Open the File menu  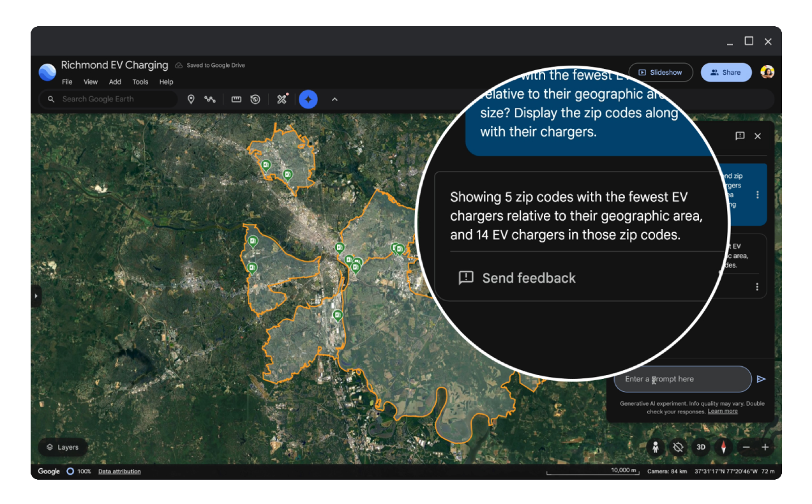click(67, 82)
